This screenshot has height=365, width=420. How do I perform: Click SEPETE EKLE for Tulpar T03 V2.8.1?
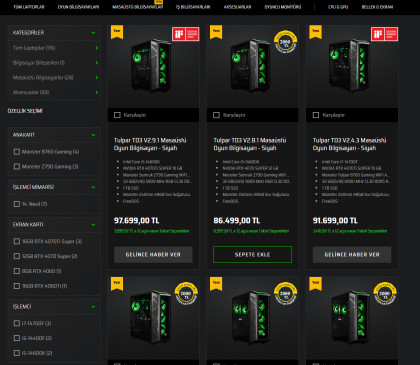click(x=252, y=255)
